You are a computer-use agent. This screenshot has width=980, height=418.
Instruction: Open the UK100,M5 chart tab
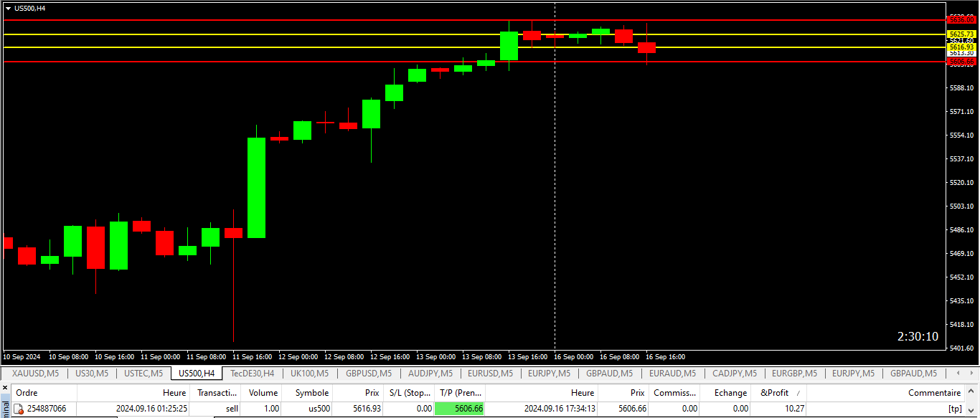(x=309, y=374)
